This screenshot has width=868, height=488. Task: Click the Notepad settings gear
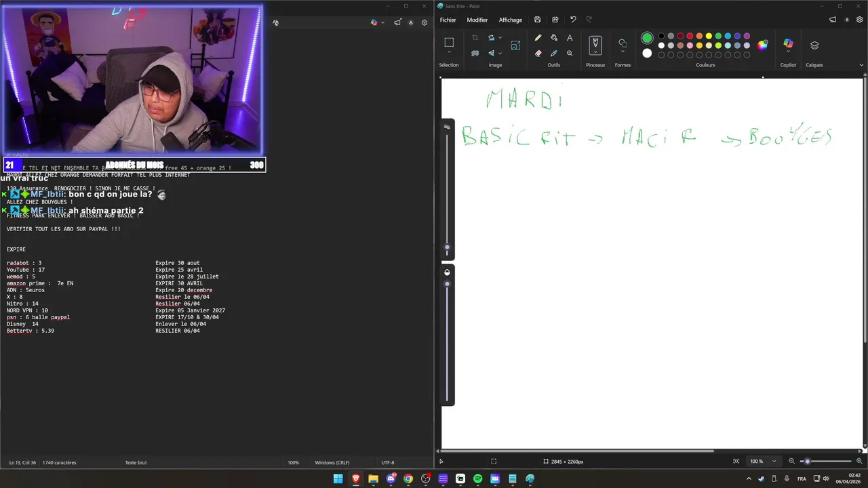[x=425, y=22]
